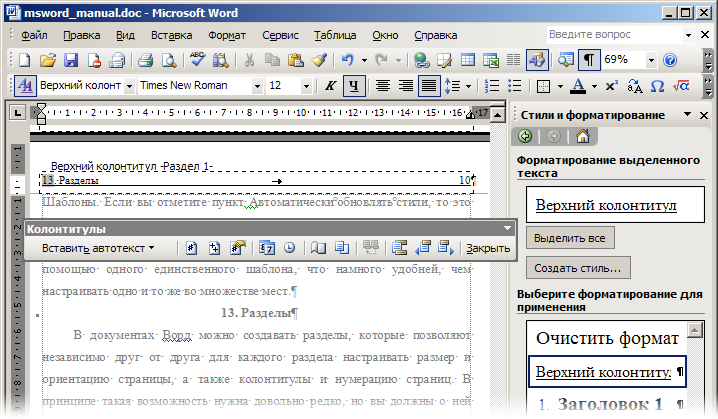The height and width of the screenshot is (419, 718).
Task: Toggle center text alignment
Action: tap(383, 86)
